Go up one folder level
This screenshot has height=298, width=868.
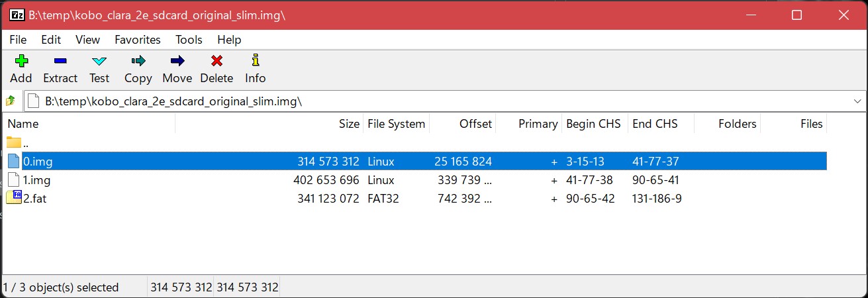(11, 101)
